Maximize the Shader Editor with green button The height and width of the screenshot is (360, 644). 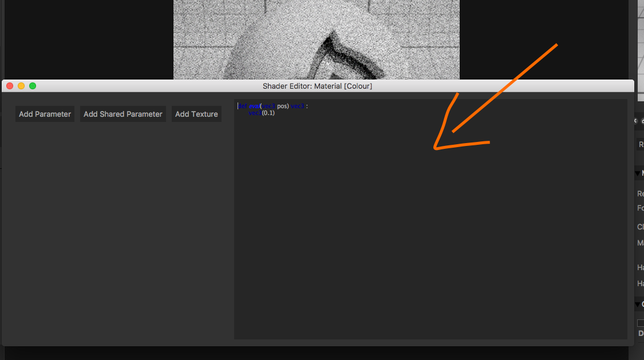point(33,86)
